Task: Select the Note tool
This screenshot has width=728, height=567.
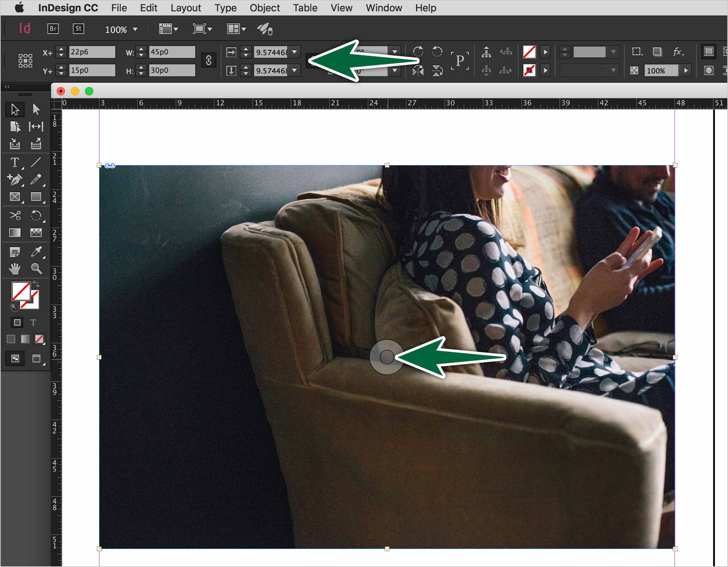Action: (x=15, y=252)
